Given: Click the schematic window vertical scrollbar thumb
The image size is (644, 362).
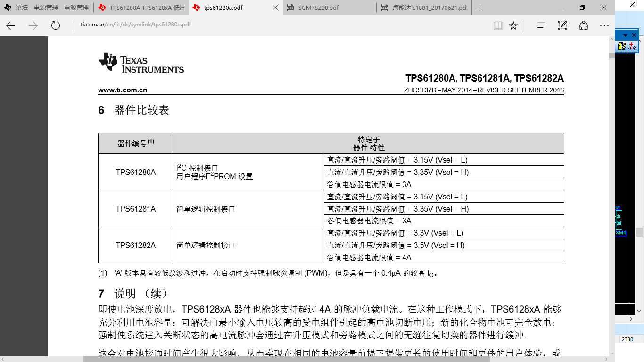Looking at the screenshot, I should pos(639,232).
